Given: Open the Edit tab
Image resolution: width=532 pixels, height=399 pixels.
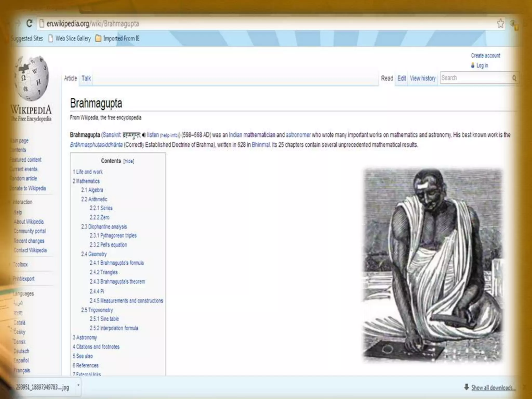Looking at the screenshot, I should click(401, 78).
